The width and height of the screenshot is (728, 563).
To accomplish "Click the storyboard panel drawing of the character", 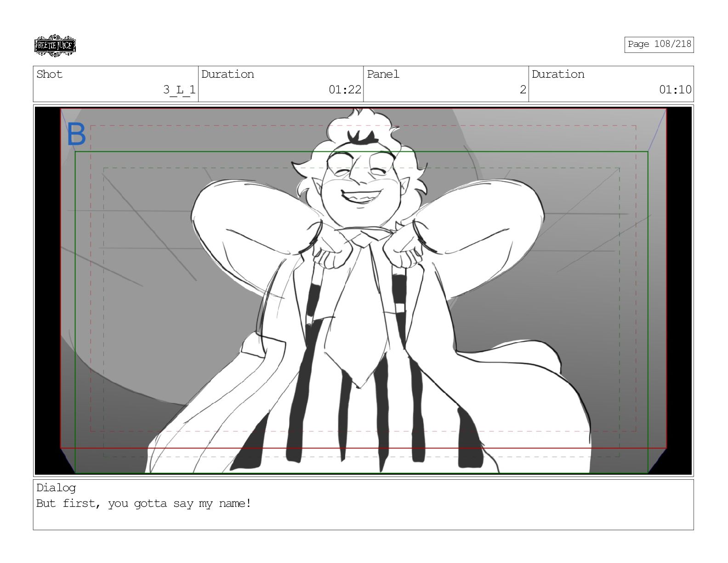I will (x=363, y=290).
